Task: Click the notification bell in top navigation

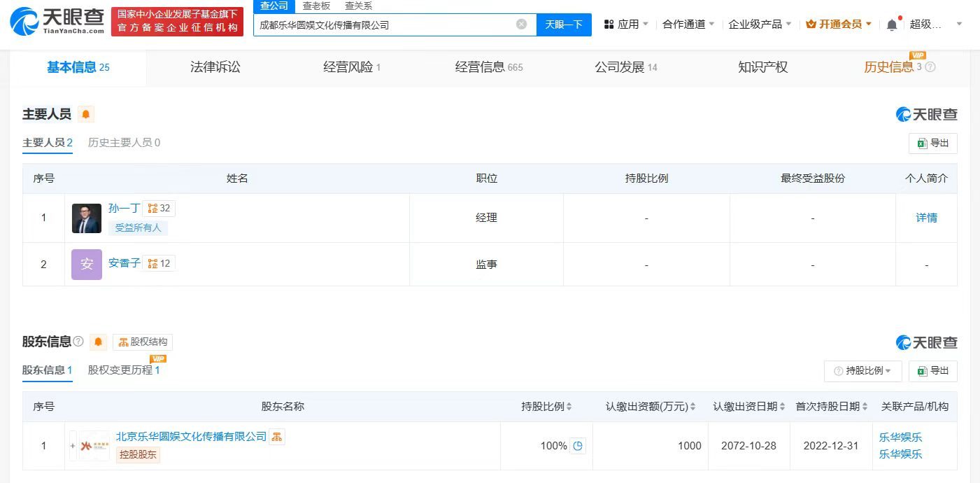Action: click(892, 23)
